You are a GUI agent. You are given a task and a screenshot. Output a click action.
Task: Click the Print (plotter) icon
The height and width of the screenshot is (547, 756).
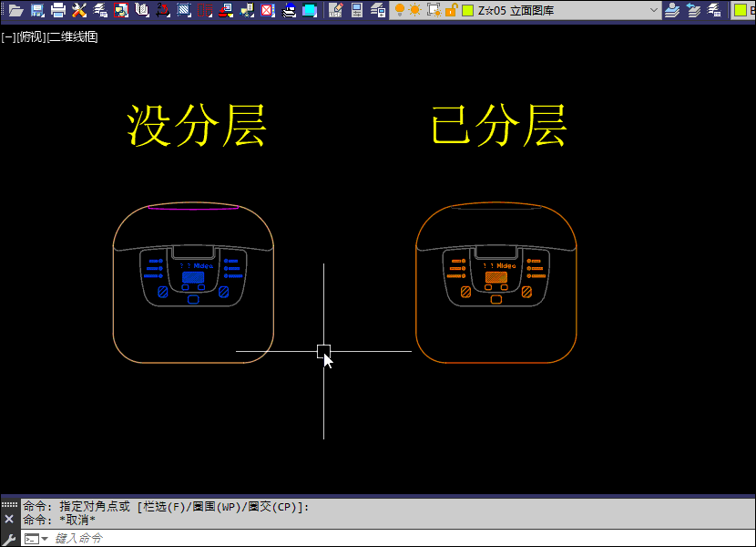(x=58, y=10)
